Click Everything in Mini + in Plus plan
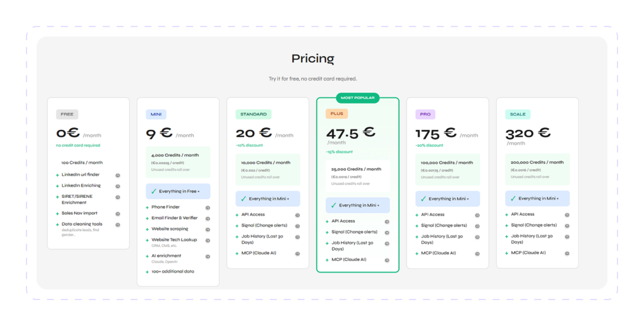 pyautogui.click(x=358, y=205)
